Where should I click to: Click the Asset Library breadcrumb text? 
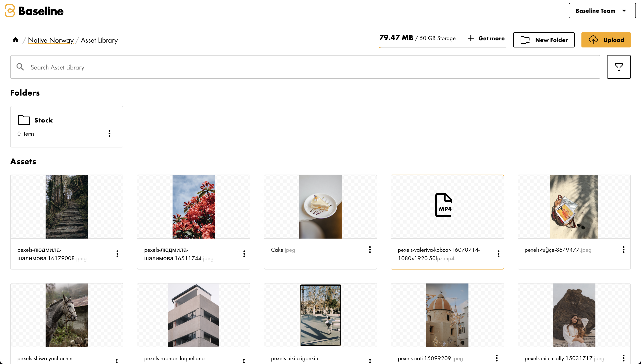(x=99, y=40)
